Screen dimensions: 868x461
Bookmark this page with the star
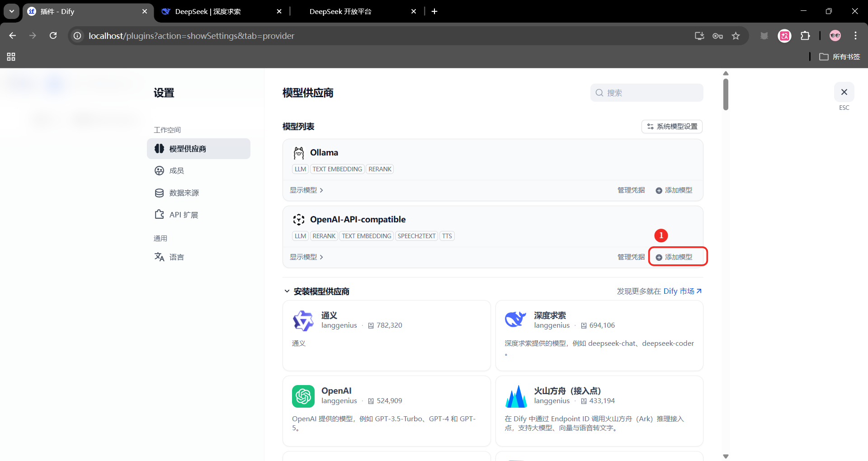pos(736,36)
